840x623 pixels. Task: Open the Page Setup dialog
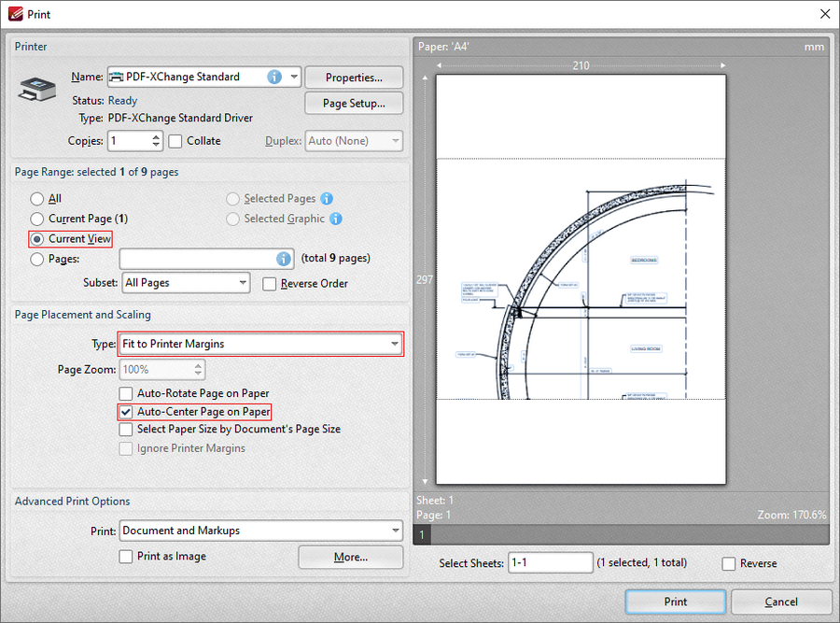pos(354,103)
